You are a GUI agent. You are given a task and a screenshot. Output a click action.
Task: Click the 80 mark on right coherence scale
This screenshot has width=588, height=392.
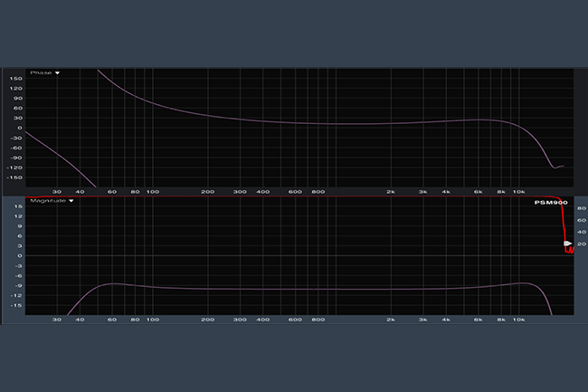click(582, 208)
